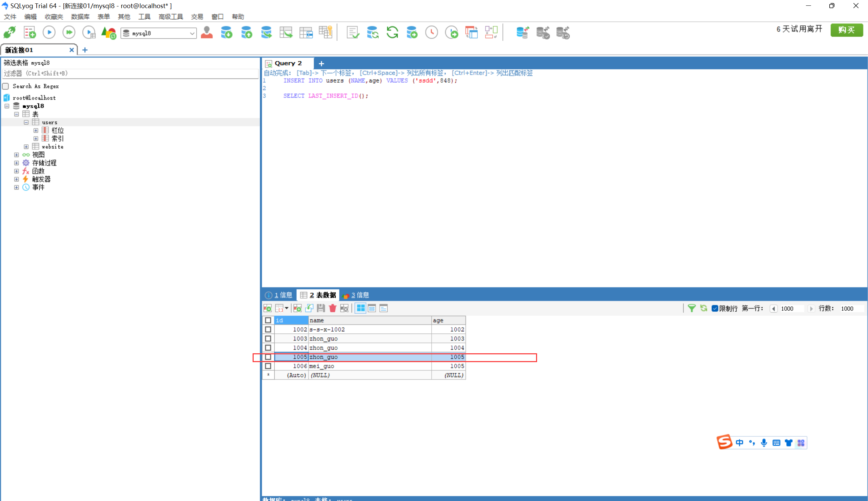This screenshot has height=501, width=868.
Task: Open the 数据库 menu
Action: point(80,17)
